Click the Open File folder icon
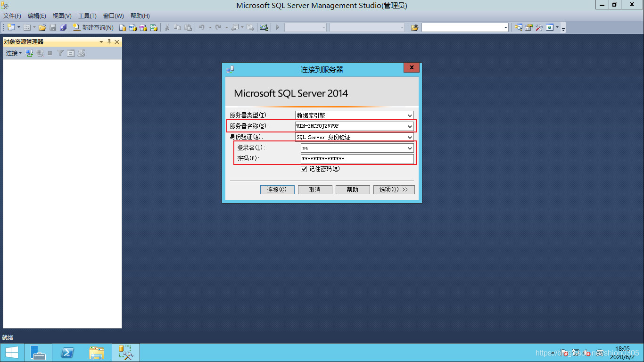 (42, 27)
